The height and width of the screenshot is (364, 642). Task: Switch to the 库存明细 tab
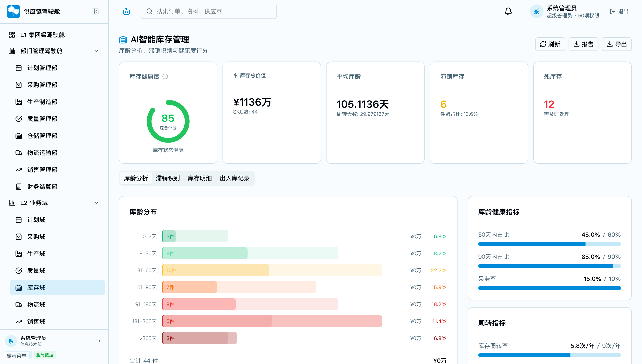(200, 178)
